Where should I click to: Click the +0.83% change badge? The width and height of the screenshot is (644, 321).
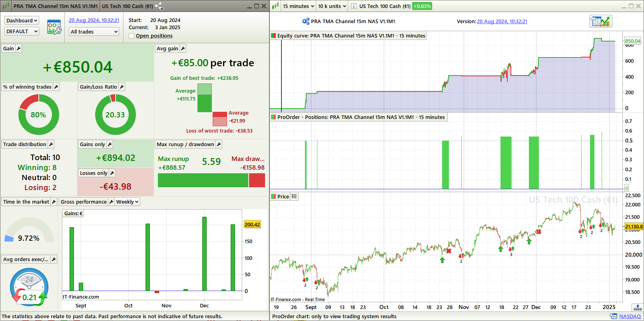(x=422, y=6)
